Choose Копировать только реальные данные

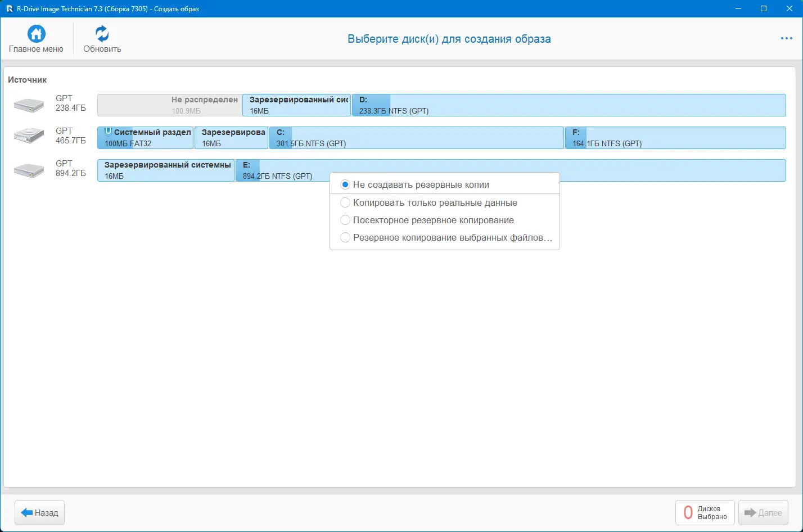pyautogui.click(x=444, y=202)
